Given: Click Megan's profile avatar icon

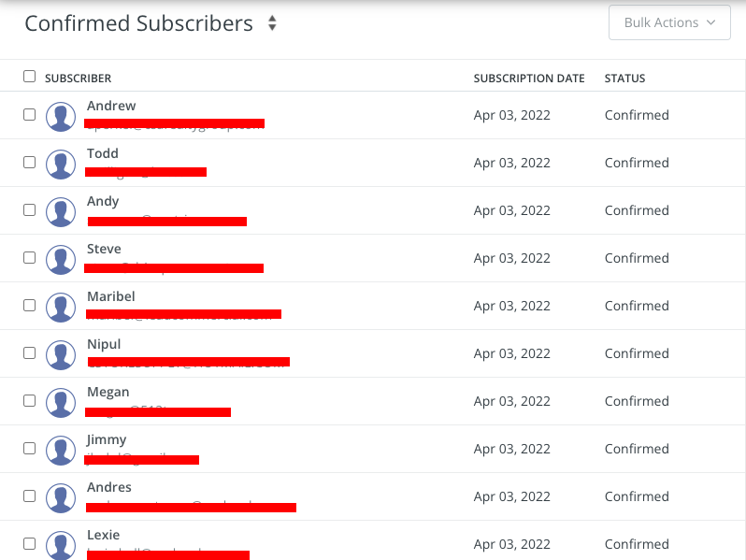Looking at the screenshot, I should pos(61,402).
